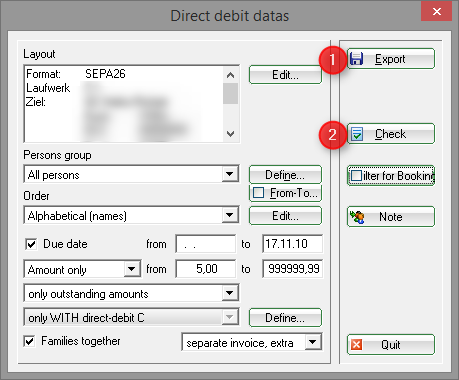Click the Layout list scroll up arrow
459x380 pixels.
230,75
